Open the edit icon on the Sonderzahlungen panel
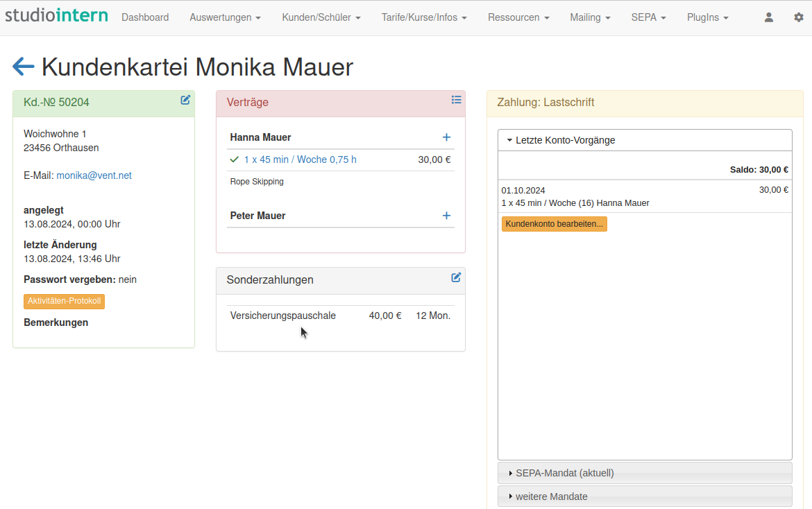 [456, 277]
